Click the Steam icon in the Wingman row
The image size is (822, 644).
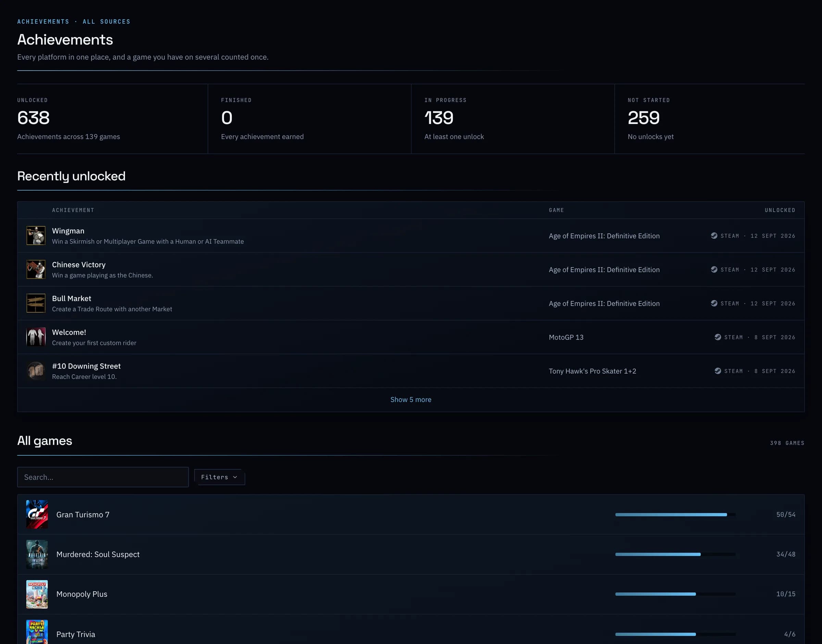[714, 236]
